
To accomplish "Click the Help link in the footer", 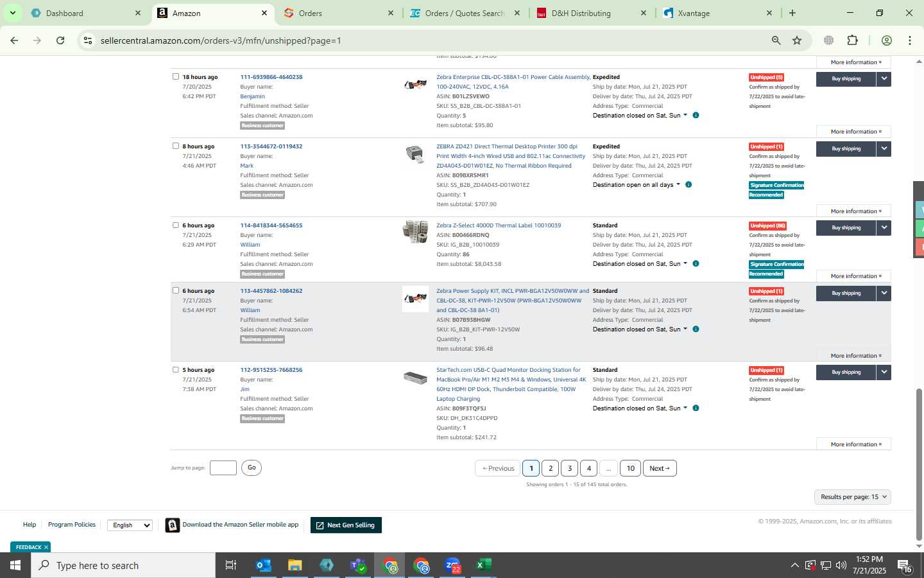I will pyautogui.click(x=30, y=525).
